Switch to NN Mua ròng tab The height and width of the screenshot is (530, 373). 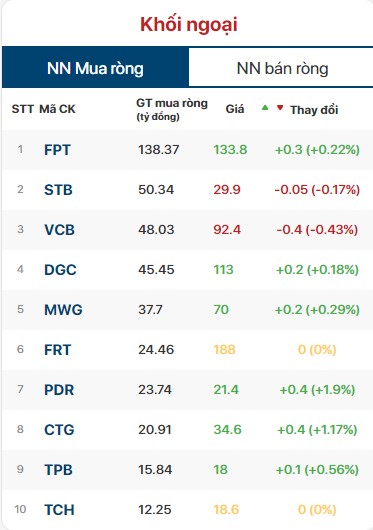pyautogui.click(x=95, y=68)
